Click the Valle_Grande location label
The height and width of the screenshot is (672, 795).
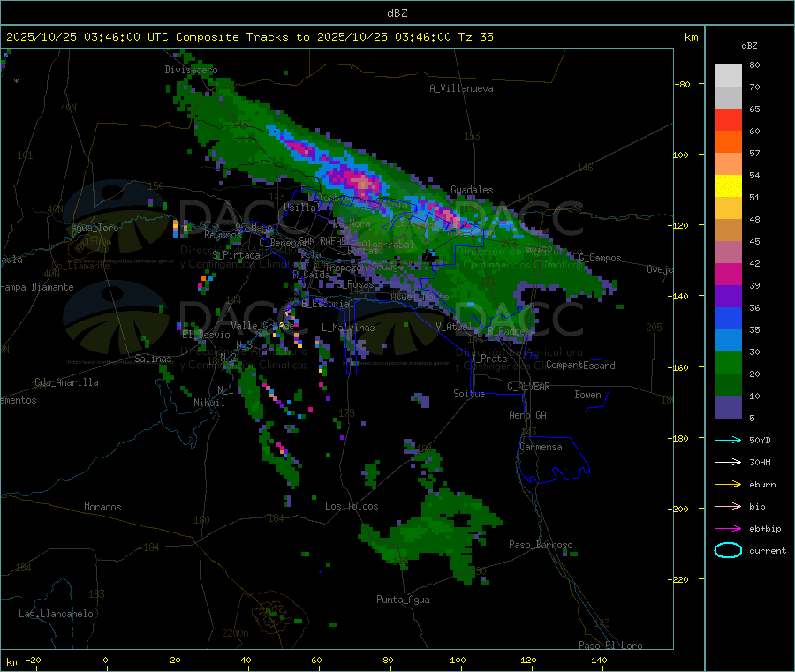[x=262, y=325]
